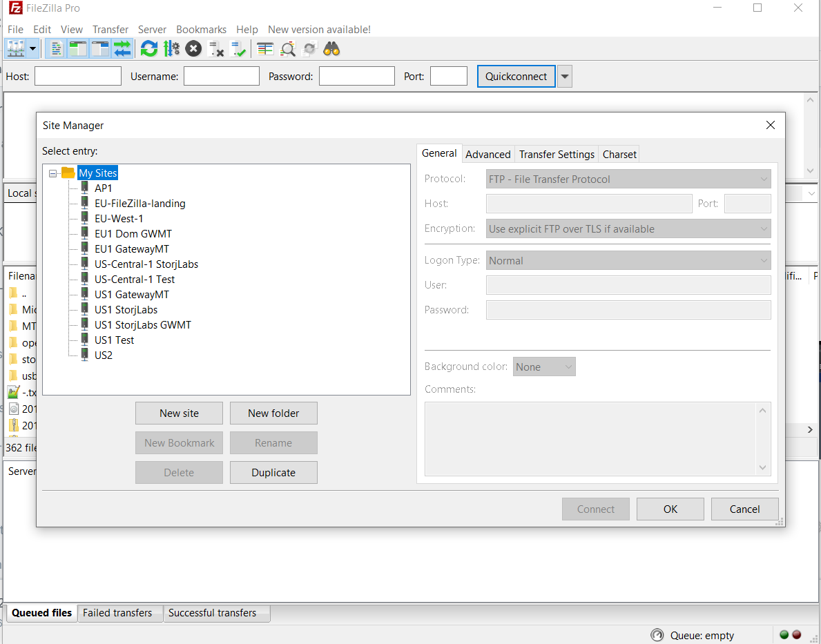Click inside the Comments text box
This screenshot has height=644, width=821.
tap(590, 439)
